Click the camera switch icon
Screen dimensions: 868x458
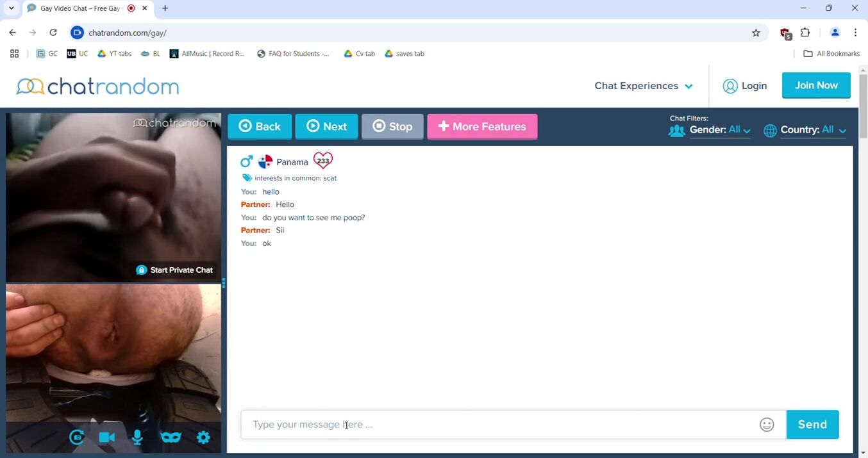pos(77,438)
